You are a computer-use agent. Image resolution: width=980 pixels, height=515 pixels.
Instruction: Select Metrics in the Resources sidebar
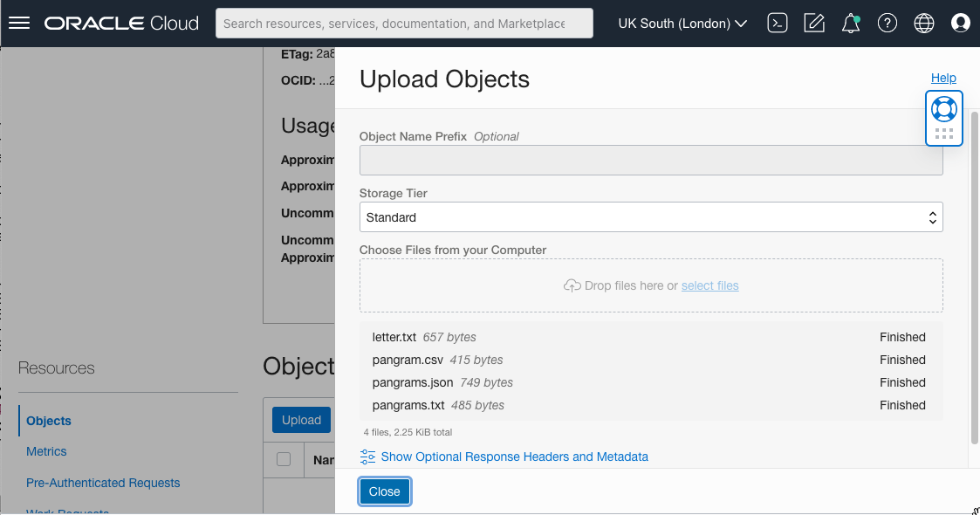tap(45, 451)
